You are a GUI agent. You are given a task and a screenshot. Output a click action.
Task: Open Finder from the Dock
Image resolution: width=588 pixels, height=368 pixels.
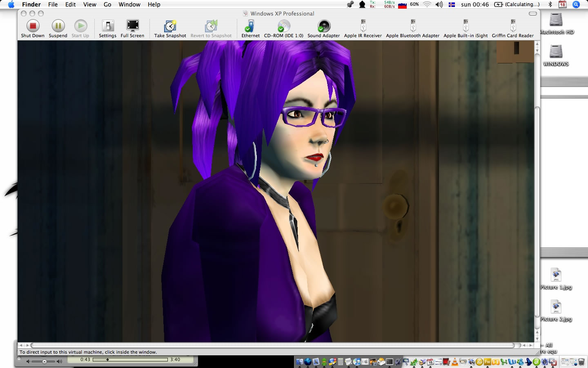[299, 362]
